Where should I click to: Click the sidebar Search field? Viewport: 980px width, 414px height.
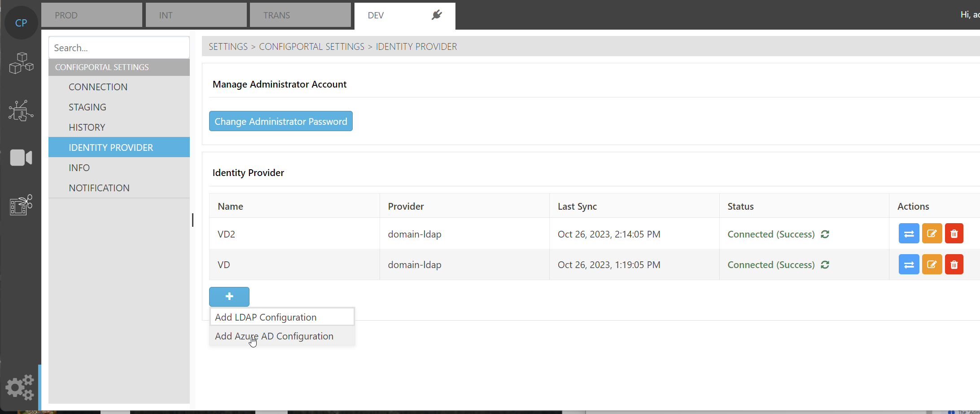(119, 48)
